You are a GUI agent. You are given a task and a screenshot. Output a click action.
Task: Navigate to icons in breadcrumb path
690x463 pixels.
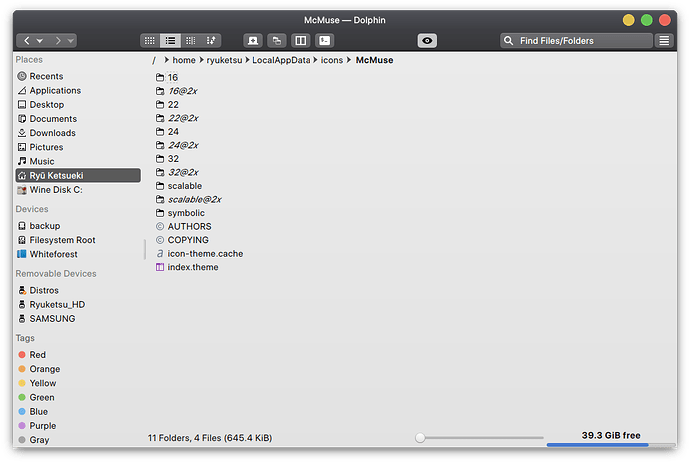pyautogui.click(x=332, y=60)
